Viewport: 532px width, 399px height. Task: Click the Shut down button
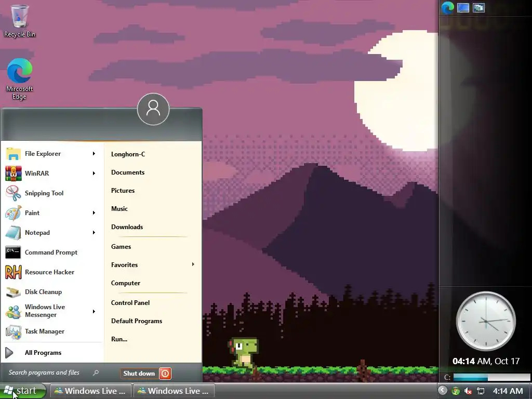click(139, 374)
